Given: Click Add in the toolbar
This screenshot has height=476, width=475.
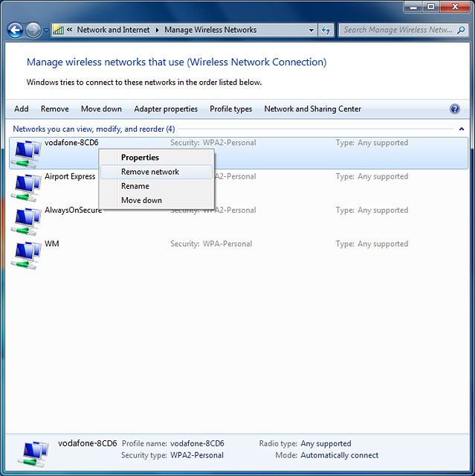Looking at the screenshot, I should (x=22, y=109).
